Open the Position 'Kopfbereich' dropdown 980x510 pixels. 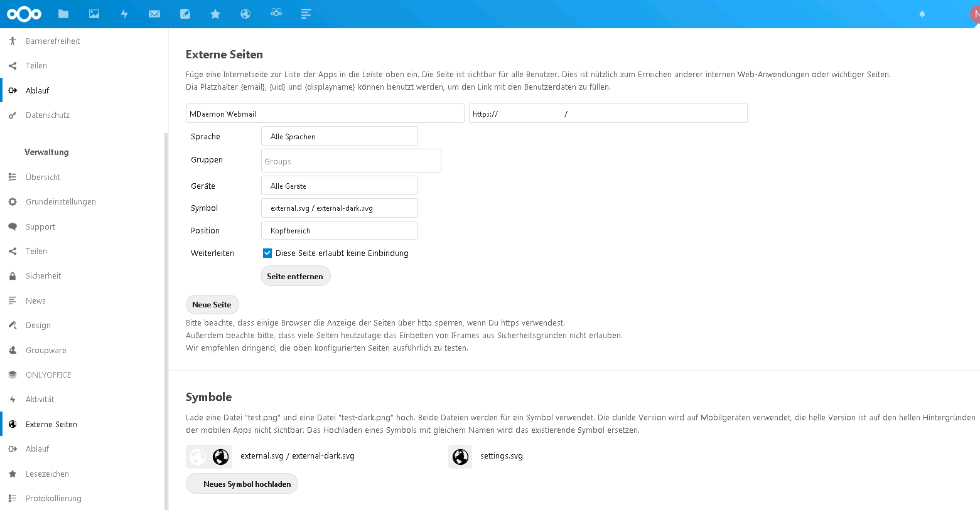(x=339, y=231)
